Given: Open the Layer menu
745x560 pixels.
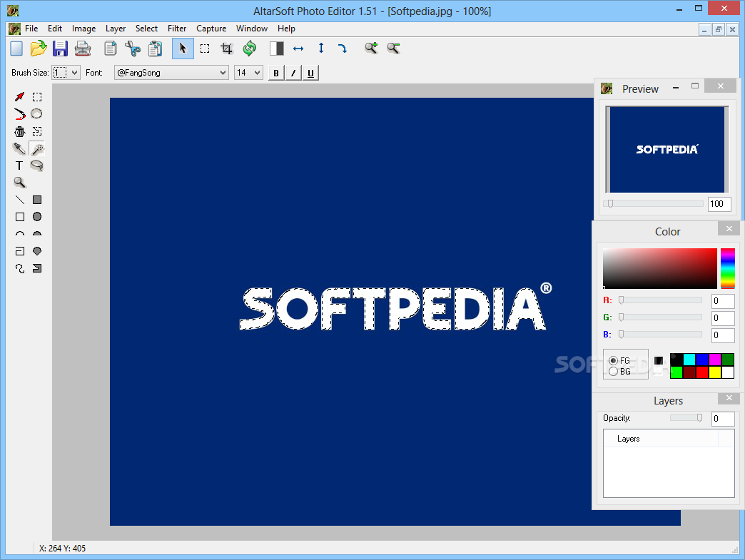Looking at the screenshot, I should tap(116, 29).
